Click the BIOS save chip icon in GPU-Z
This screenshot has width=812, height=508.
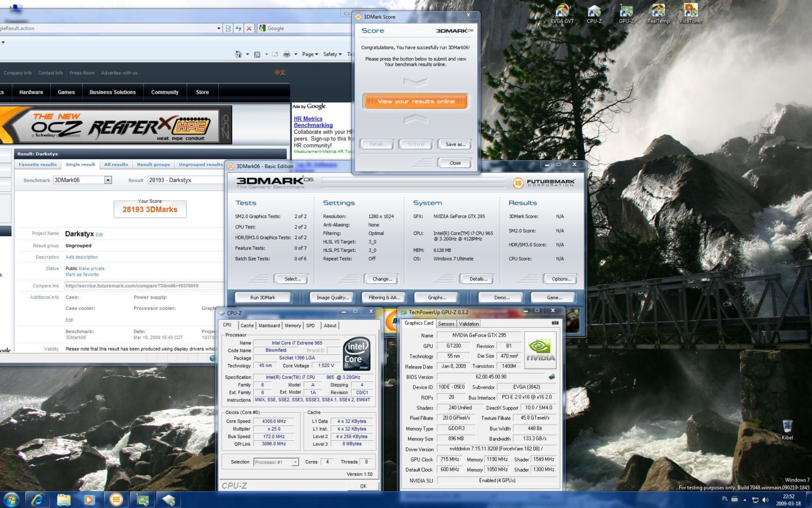tap(552, 376)
